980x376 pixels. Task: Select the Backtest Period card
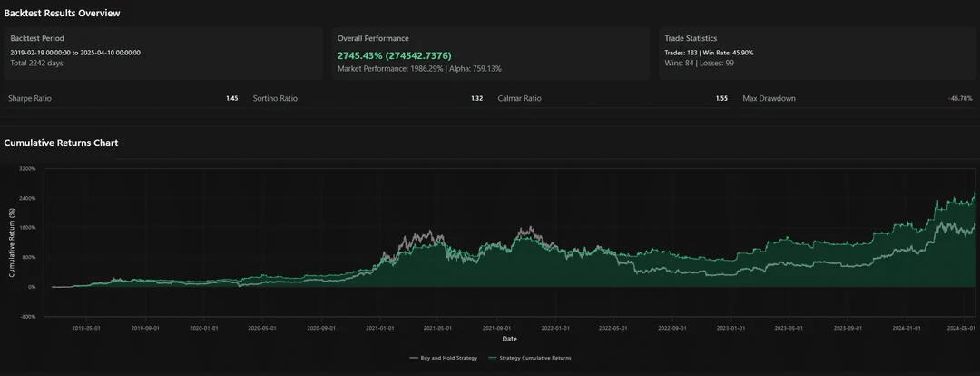[163, 53]
